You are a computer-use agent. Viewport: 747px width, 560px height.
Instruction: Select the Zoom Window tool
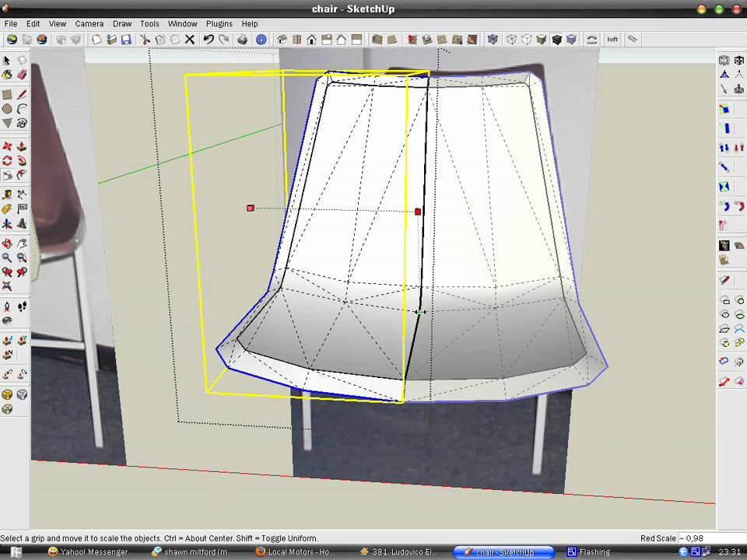(22, 257)
